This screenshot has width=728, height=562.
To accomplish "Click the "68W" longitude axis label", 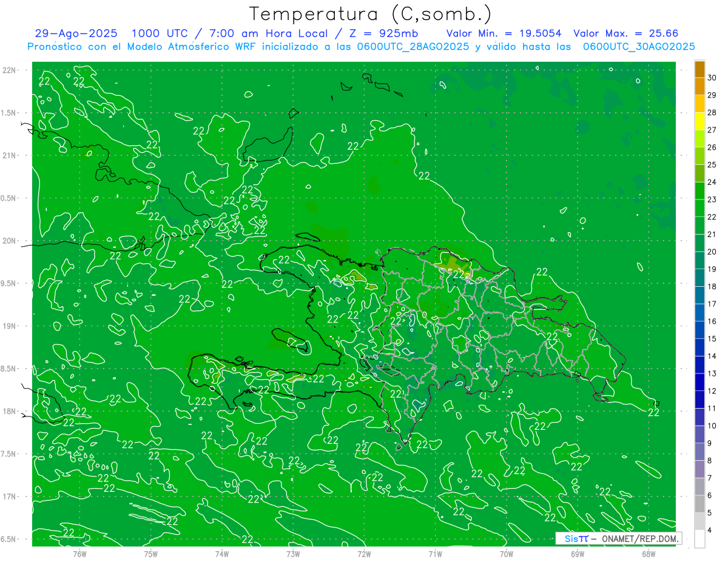I will (649, 554).
